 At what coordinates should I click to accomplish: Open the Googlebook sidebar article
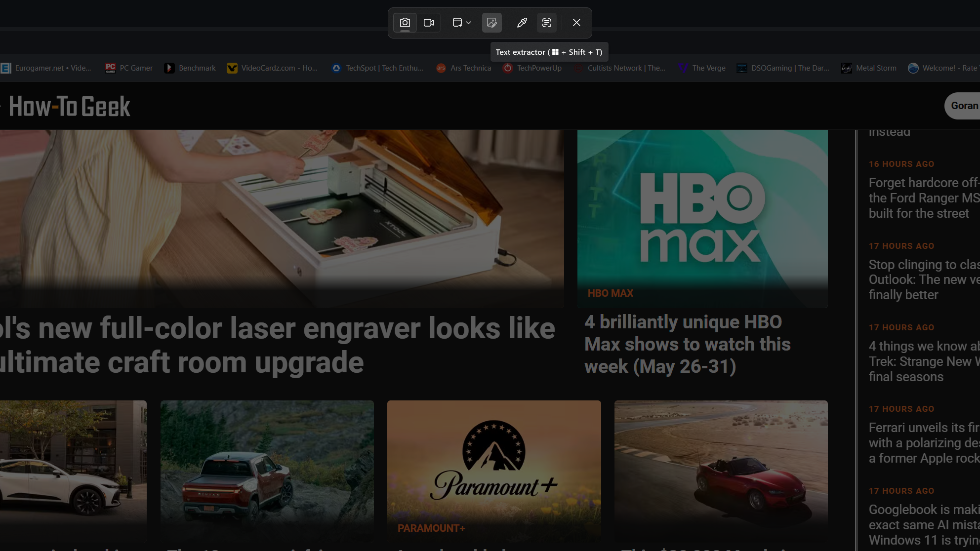[x=924, y=525]
